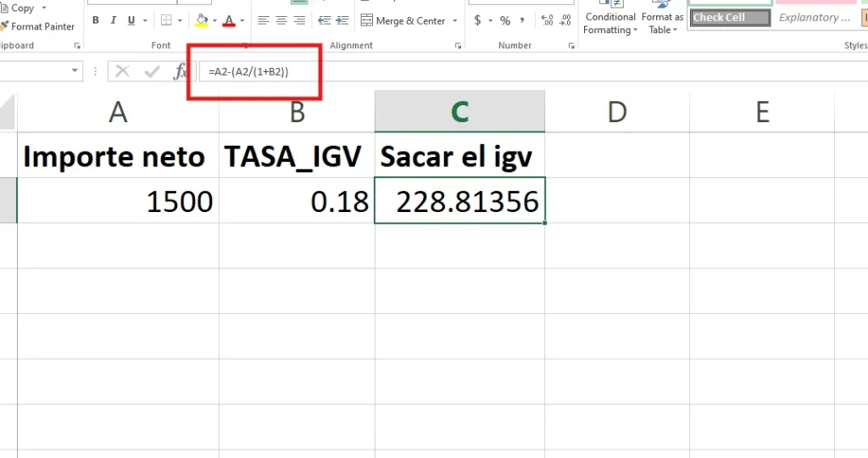Click the Decrease Decimal icon
868x458 pixels.
pyautogui.click(x=565, y=20)
